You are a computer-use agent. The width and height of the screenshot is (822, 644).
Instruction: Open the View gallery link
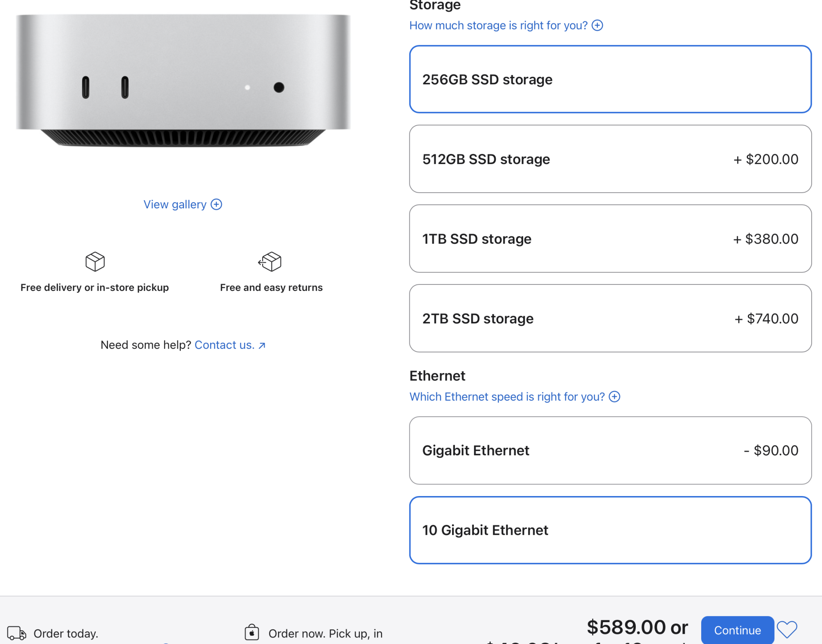(175, 204)
